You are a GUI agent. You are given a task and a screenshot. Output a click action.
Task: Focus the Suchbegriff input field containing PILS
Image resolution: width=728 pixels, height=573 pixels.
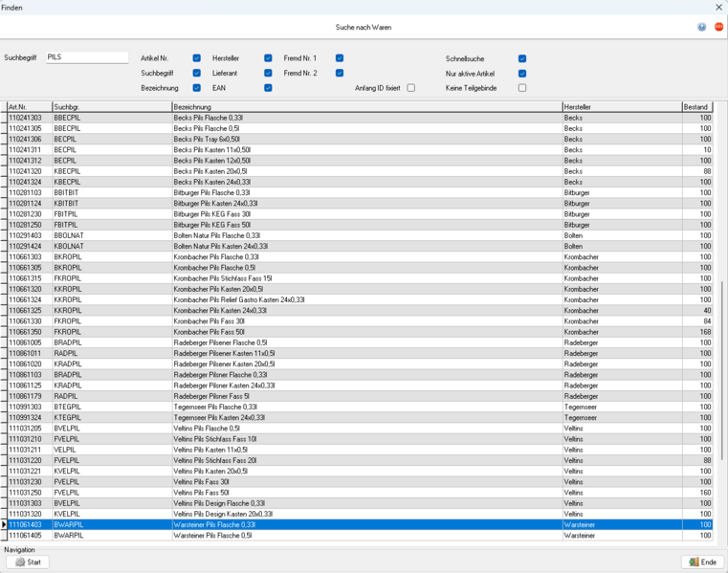coord(87,57)
